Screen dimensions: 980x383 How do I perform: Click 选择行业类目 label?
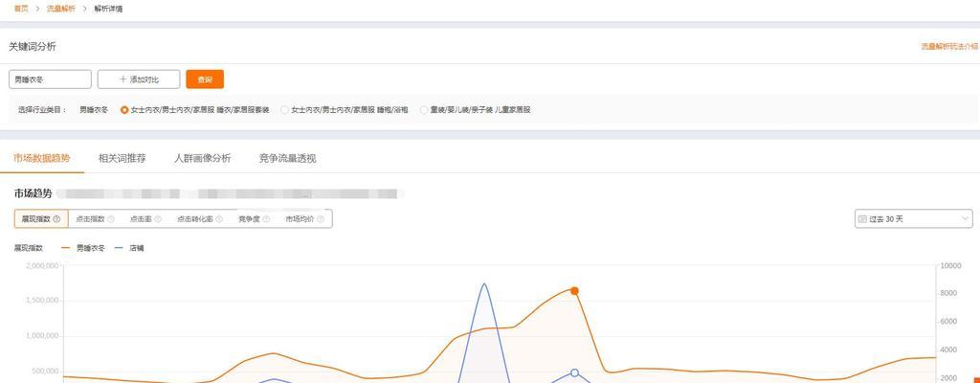(42, 109)
